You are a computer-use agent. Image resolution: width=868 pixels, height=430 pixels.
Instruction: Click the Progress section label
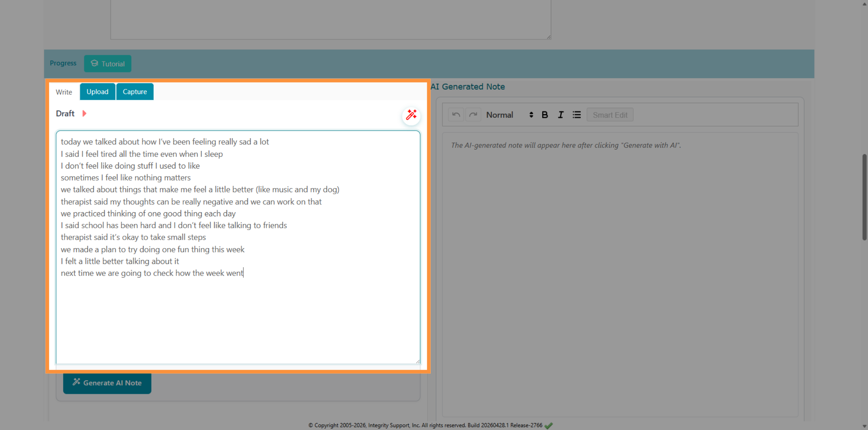coord(63,63)
